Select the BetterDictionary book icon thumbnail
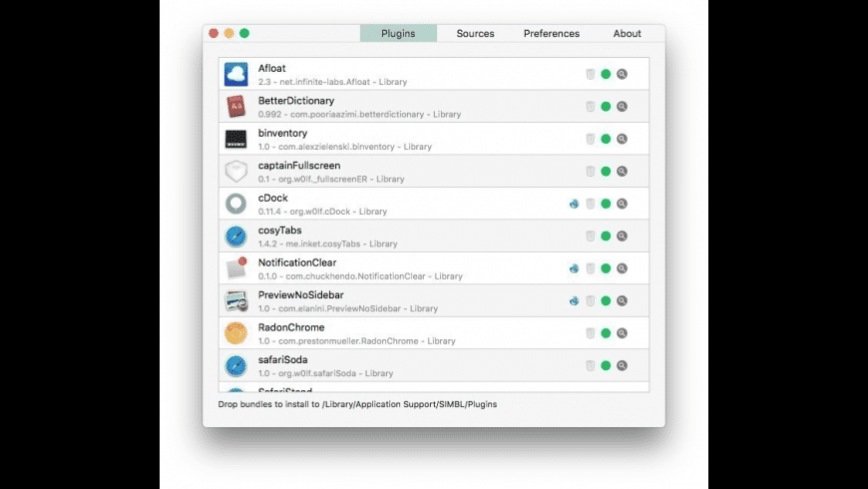This screenshot has height=489, width=868. pos(235,106)
